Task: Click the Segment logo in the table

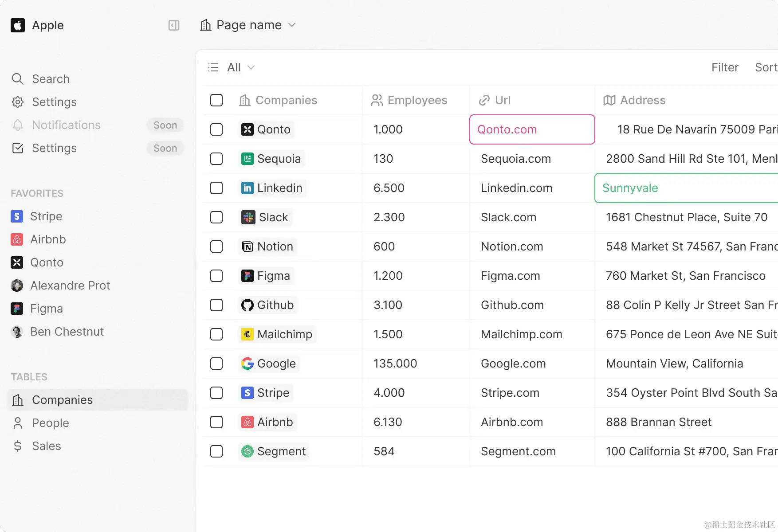Action: click(248, 451)
